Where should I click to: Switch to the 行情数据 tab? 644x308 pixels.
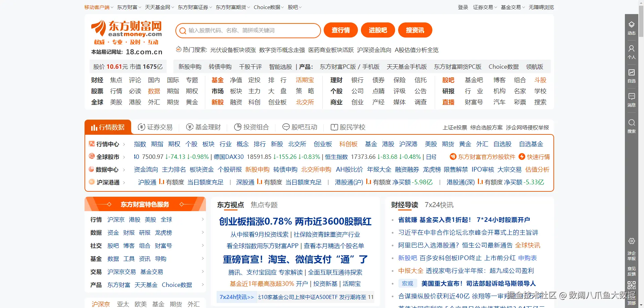(108, 127)
